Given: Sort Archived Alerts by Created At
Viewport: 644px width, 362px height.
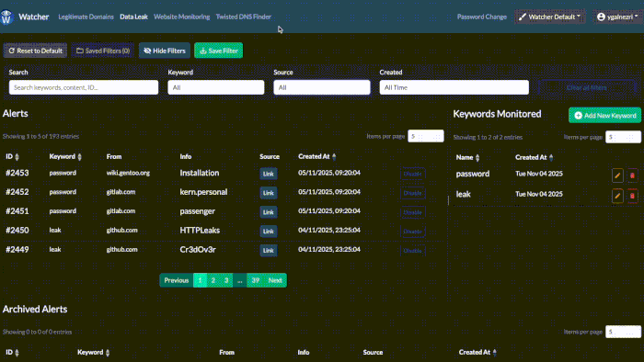Looking at the screenshot, I should pyautogui.click(x=477, y=352).
